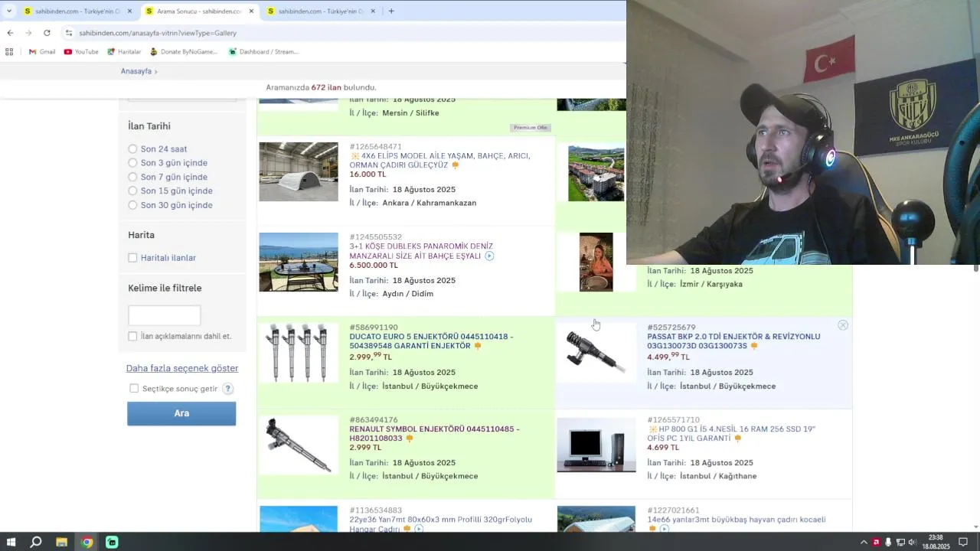980x551 pixels.
Task: Select Son 15 gün içinde filter
Action: 132,191
